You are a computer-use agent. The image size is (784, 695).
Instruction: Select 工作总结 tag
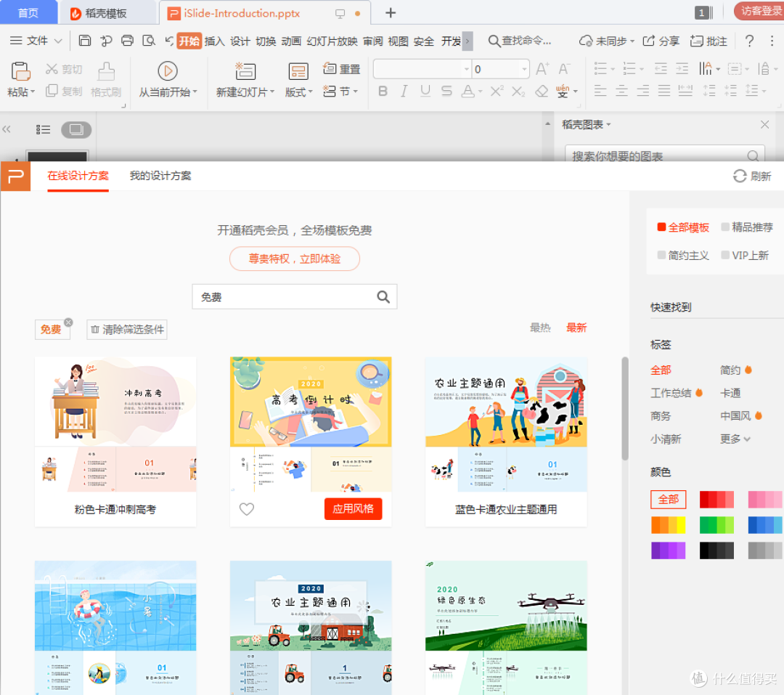pyautogui.click(x=671, y=393)
